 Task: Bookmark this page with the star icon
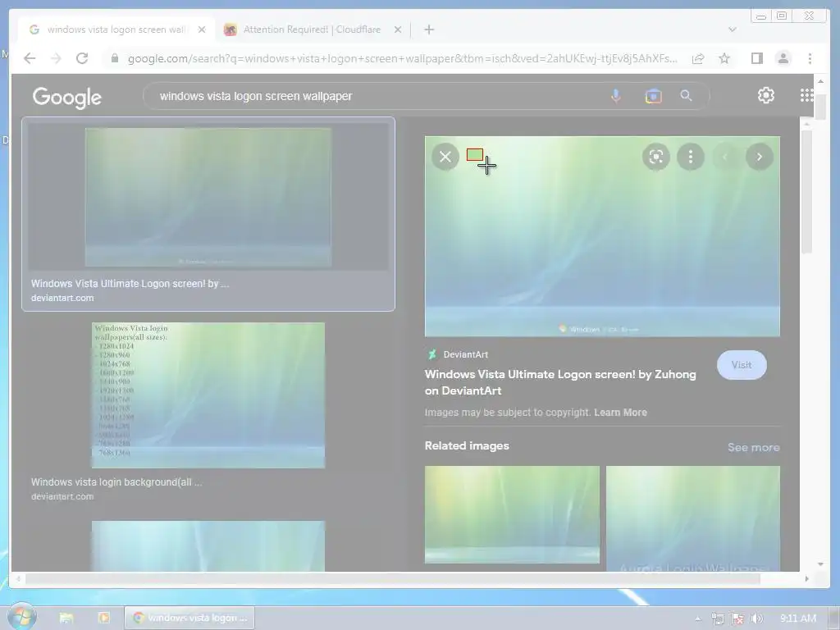pyautogui.click(x=724, y=58)
